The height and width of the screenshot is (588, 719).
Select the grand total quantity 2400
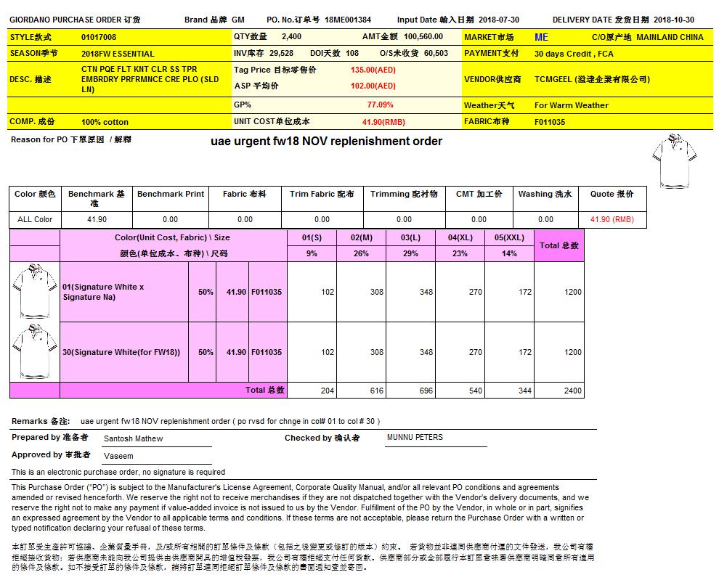point(572,391)
